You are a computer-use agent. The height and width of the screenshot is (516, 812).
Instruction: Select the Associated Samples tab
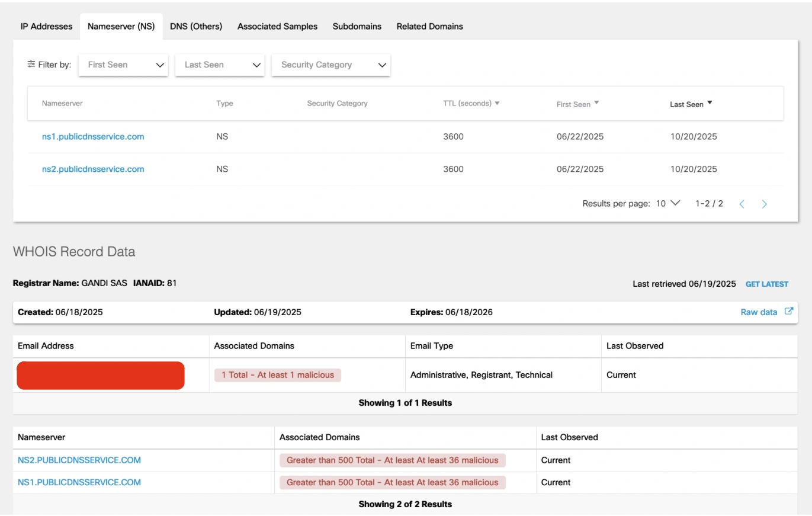[x=277, y=26]
